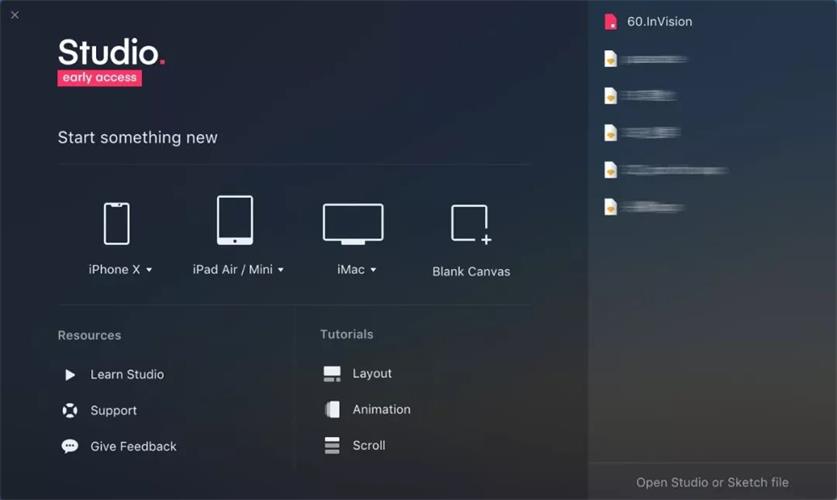Click the early access badge

99,78
